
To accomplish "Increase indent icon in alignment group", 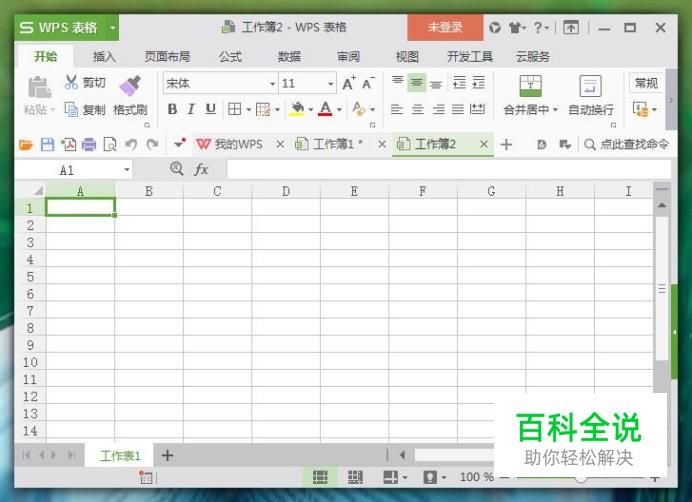I will 479,83.
